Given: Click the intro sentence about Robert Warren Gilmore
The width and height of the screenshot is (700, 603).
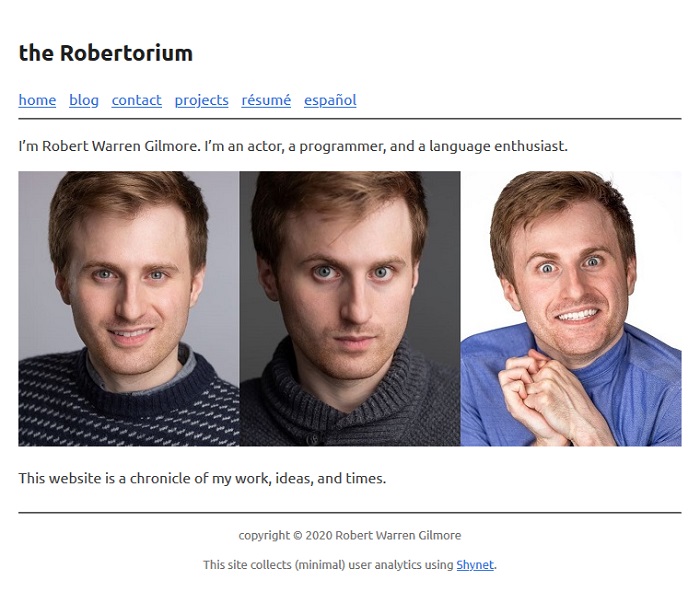Looking at the screenshot, I should tap(293, 146).
